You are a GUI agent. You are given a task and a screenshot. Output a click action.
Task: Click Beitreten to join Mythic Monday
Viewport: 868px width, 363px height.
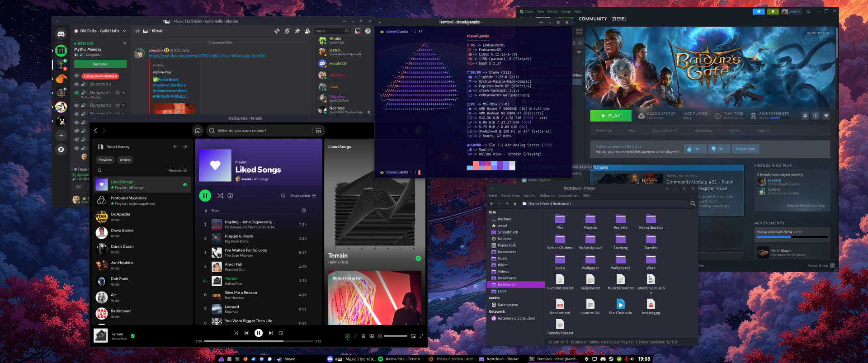[x=100, y=64]
